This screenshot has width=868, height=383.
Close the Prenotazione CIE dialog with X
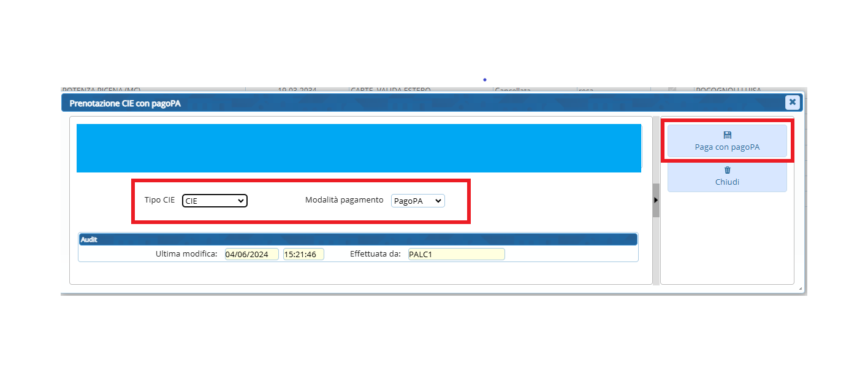(x=792, y=102)
